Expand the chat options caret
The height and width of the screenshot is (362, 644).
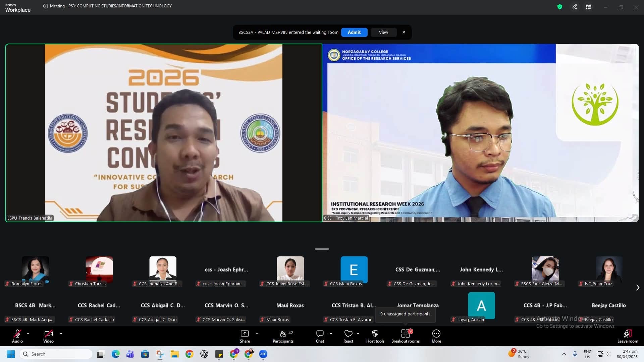[x=331, y=334]
